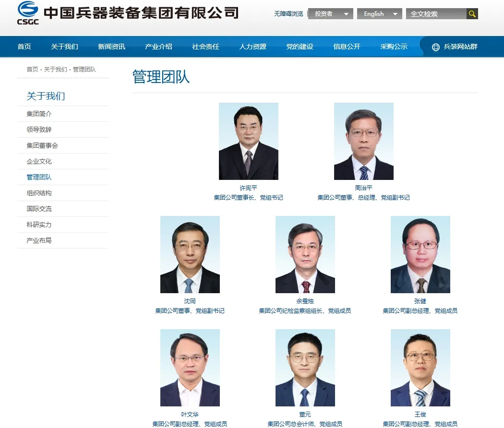Image resolution: width=504 pixels, height=428 pixels.
Task: Click the portrait photo above 董元
Action: [x=305, y=368]
